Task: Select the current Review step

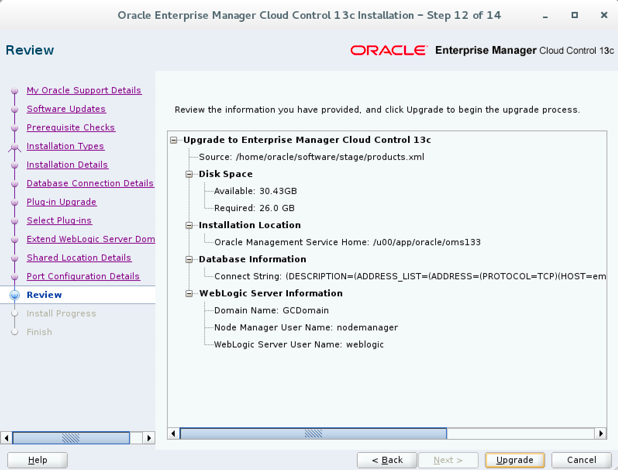Action: pos(44,295)
